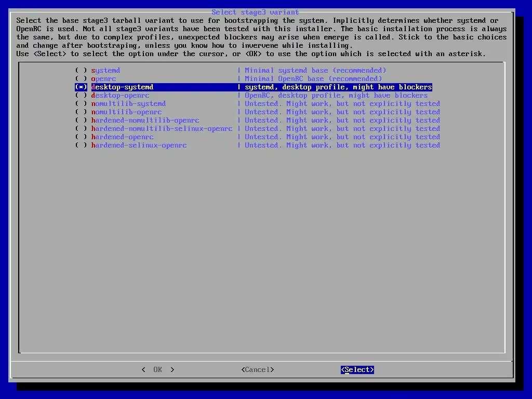Select the openrc radio button
Image resolution: width=532 pixels, height=399 pixels.
point(81,79)
